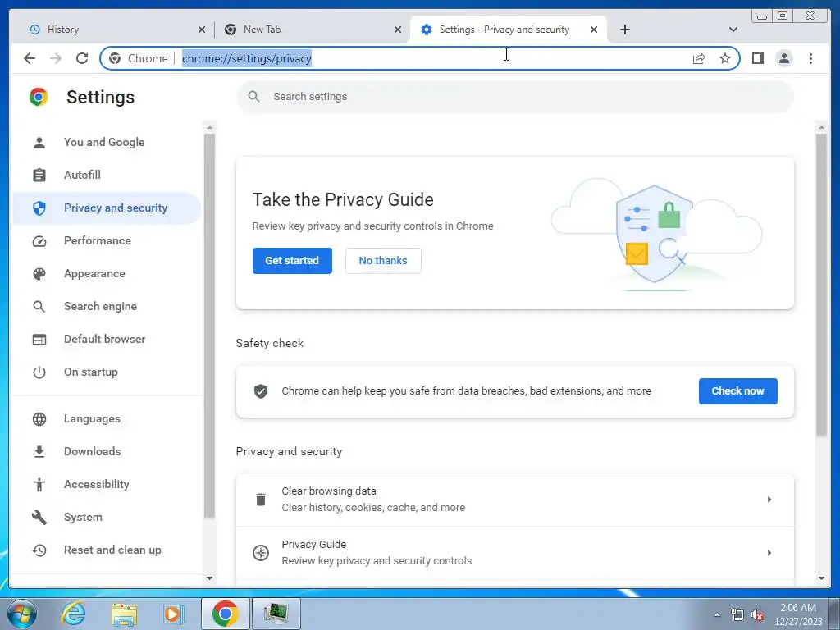
Task: Expand Privacy Guide row arrow
Action: (769, 552)
